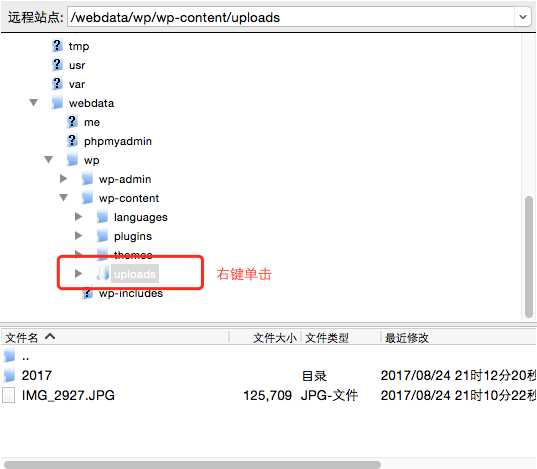Click the webdata folder icon
The height and width of the screenshot is (469, 537).
[x=57, y=103]
